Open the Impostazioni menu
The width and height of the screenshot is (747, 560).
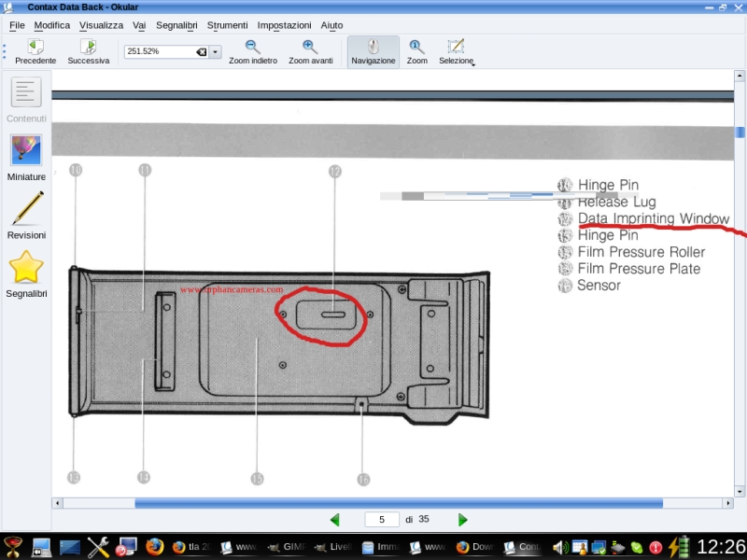pos(285,25)
